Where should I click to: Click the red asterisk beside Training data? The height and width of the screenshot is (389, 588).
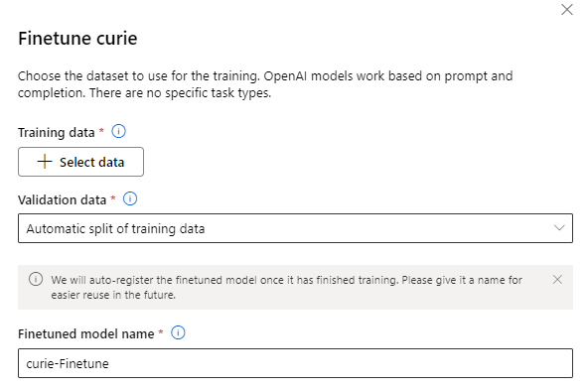click(x=101, y=130)
